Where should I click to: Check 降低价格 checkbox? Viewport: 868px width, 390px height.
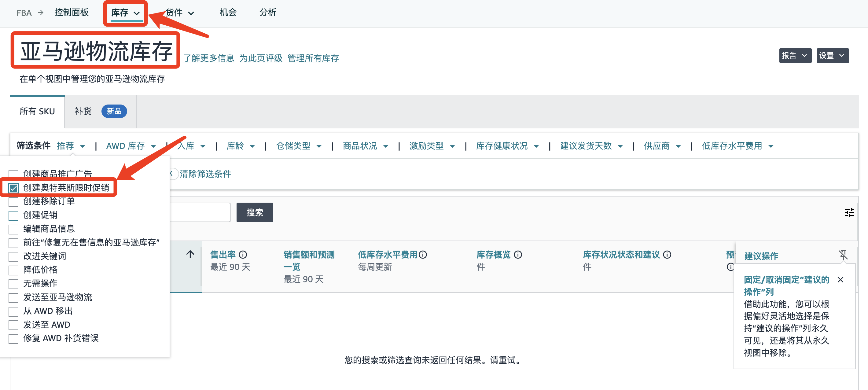click(x=13, y=270)
